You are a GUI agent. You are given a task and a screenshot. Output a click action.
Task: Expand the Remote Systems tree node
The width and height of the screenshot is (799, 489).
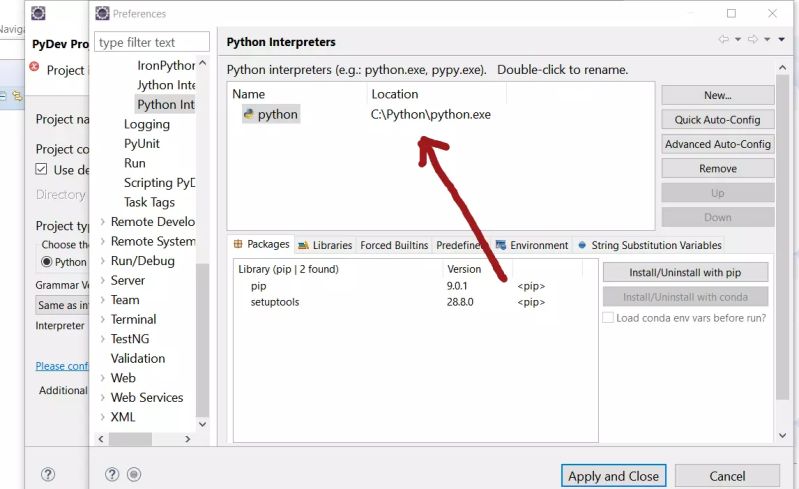point(102,241)
